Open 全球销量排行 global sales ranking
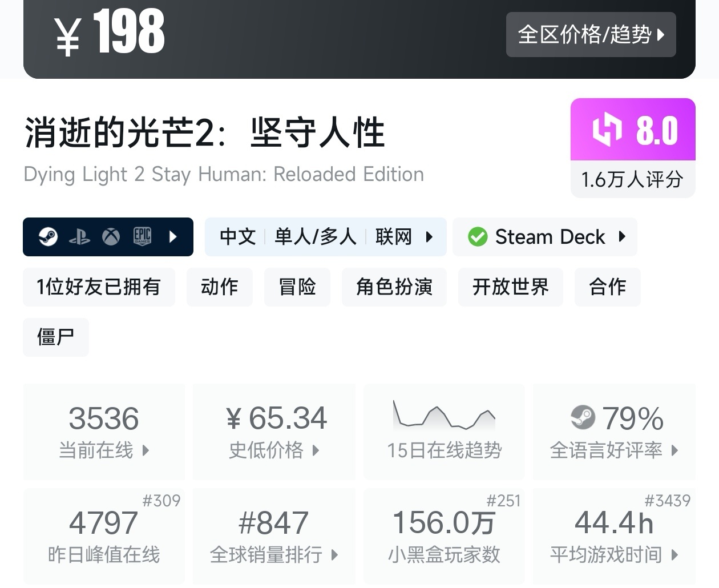 (274, 535)
